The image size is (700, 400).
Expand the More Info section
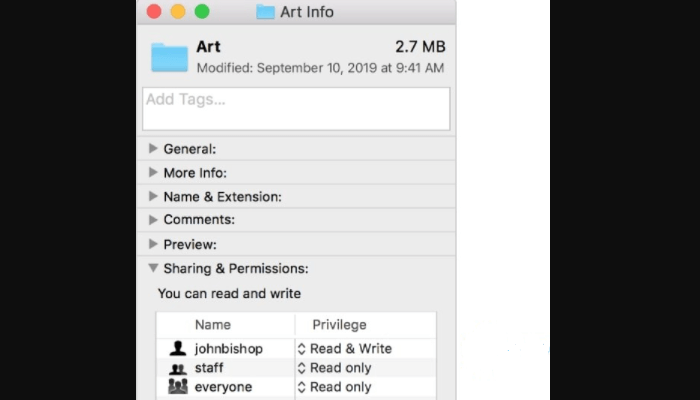coord(153,173)
